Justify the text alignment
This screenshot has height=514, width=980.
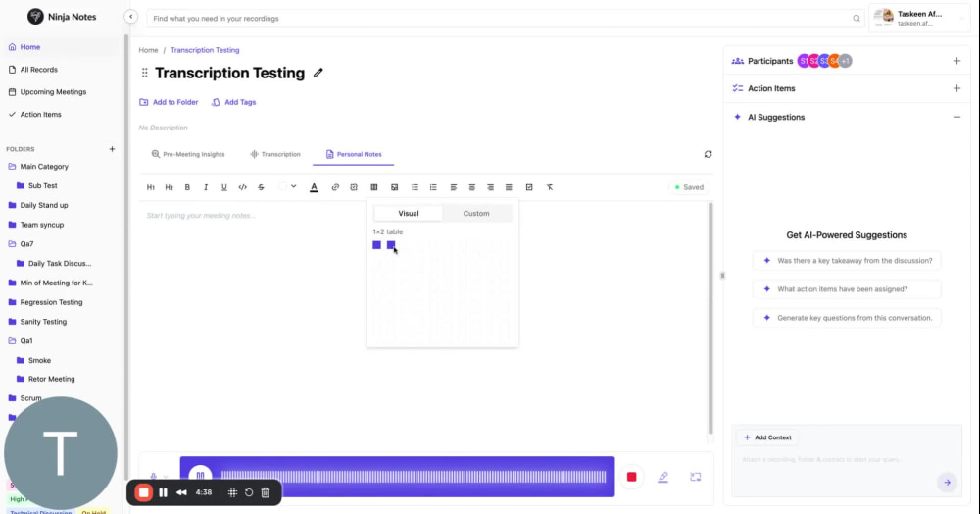(509, 187)
